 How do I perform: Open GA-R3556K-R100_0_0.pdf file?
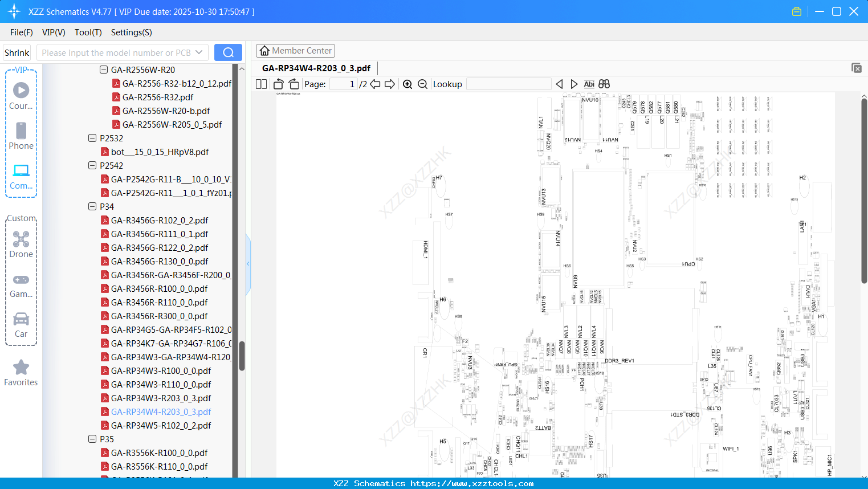pyautogui.click(x=159, y=453)
